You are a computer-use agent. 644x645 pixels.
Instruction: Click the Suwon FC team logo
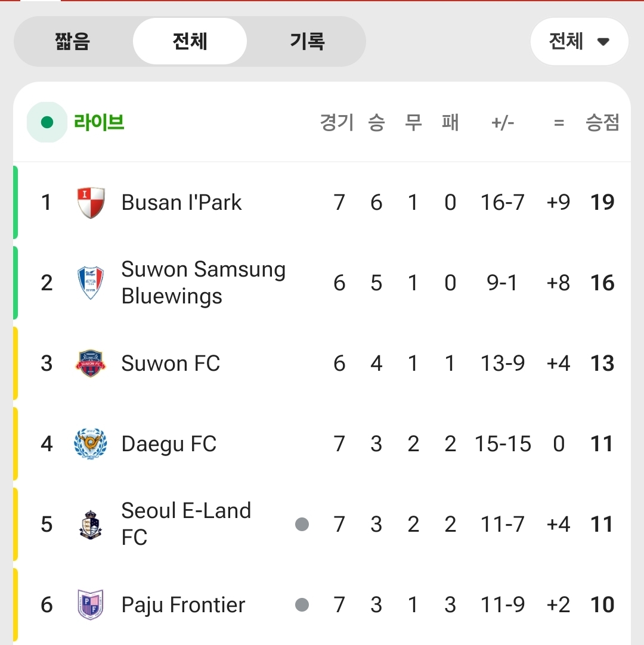tap(91, 363)
